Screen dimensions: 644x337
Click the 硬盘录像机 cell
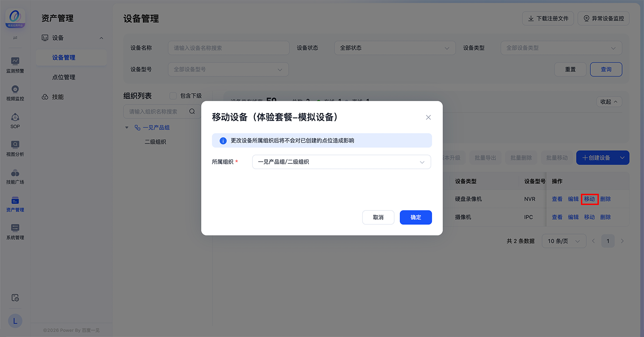click(469, 199)
